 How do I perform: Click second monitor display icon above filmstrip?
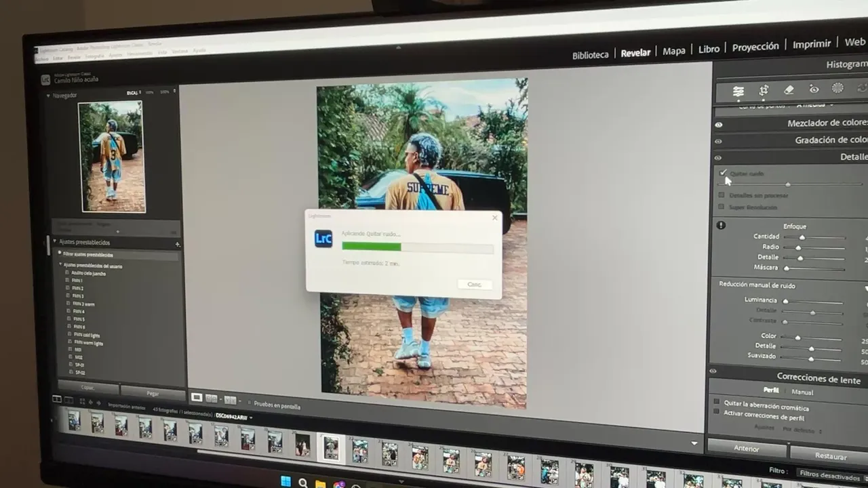tap(68, 401)
